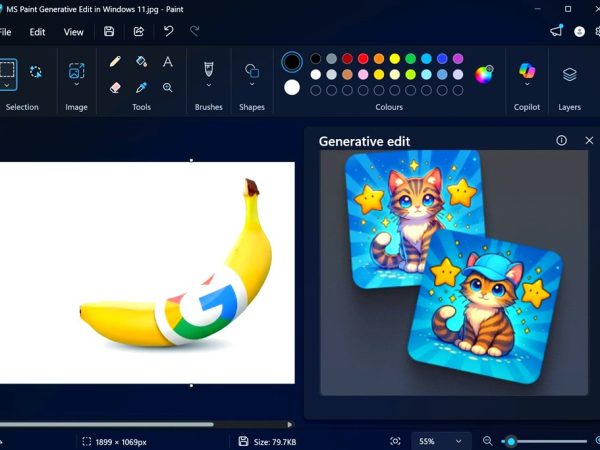Undo the last action

click(x=168, y=31)
